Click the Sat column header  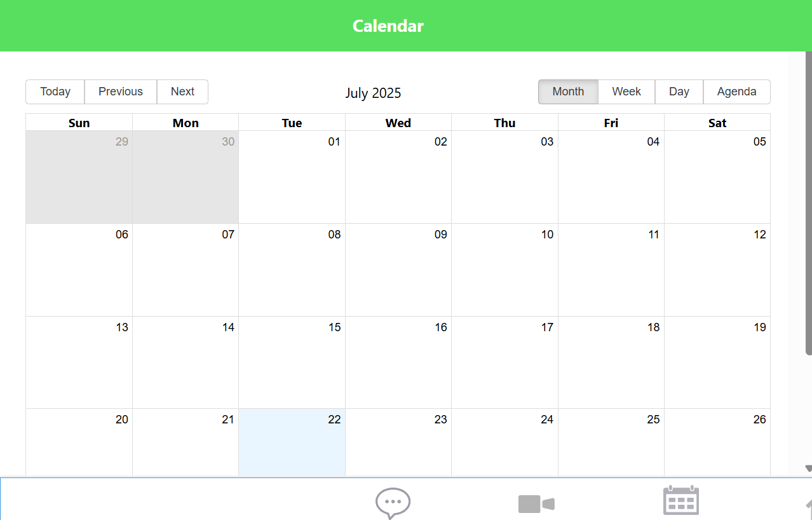[717, 122]
